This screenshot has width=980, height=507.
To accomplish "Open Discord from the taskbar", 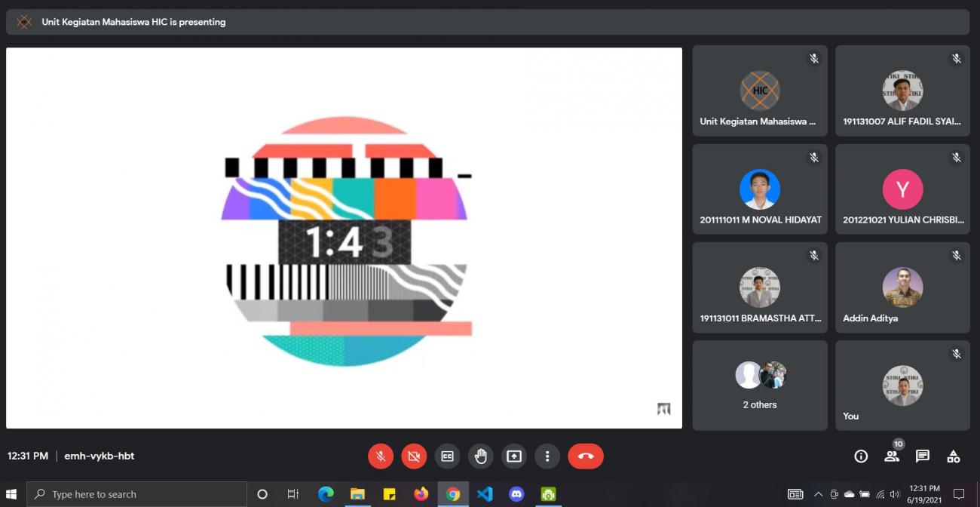I will (x=516, y=494).
